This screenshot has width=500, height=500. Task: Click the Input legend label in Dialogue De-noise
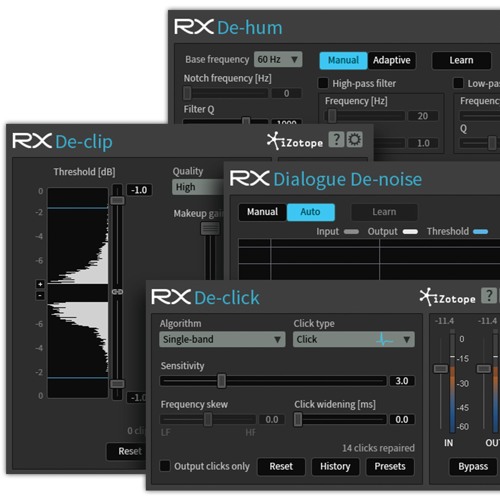327,231
